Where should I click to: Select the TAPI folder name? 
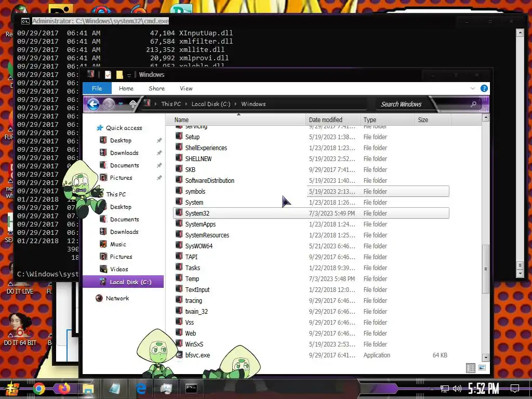click(x=191, y=257)
